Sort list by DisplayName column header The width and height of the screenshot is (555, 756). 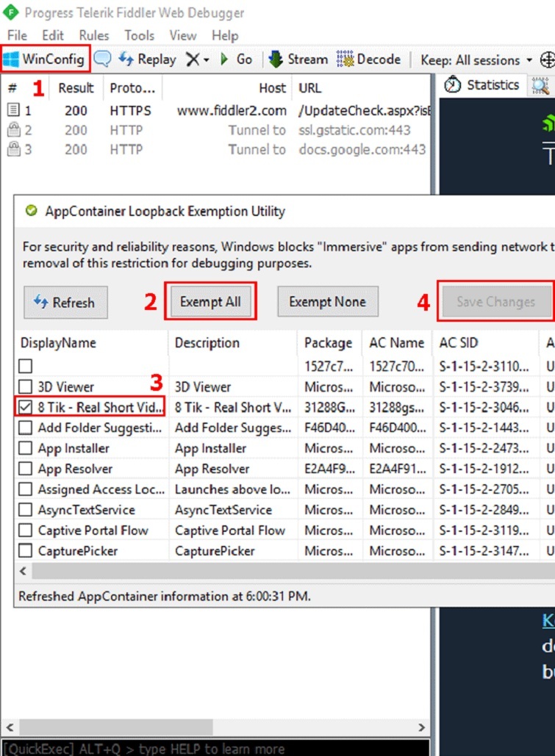coord(57,343)
